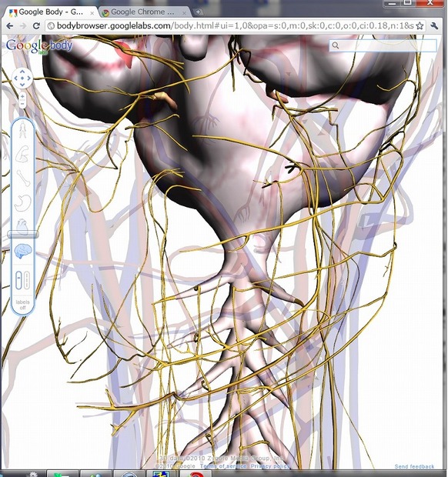The width and height of the screenshot is (448, 477).
Task: Open the Privacy policy link
Action: pos(270,466)
